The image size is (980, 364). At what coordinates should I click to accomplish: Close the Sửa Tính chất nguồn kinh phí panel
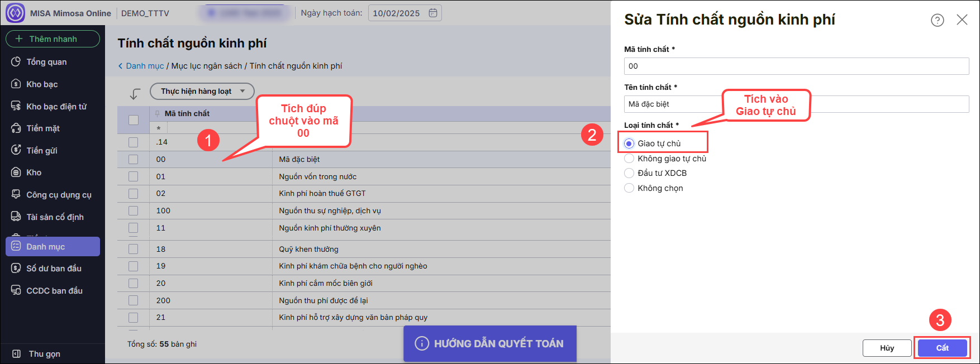click(x=962, y=20)
